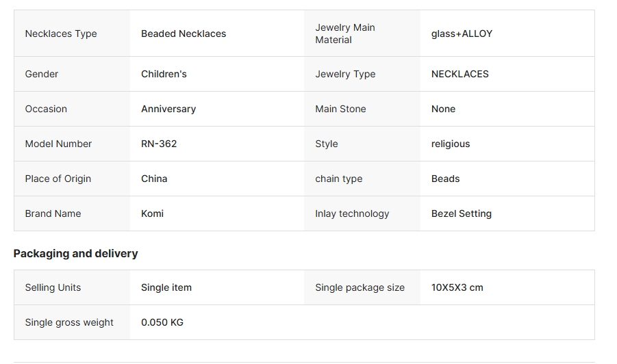Image resolution: width=617 pixels, height=364 pixels.
Task: Click the Necklaces Type label
Action: (x=61, y=34)
